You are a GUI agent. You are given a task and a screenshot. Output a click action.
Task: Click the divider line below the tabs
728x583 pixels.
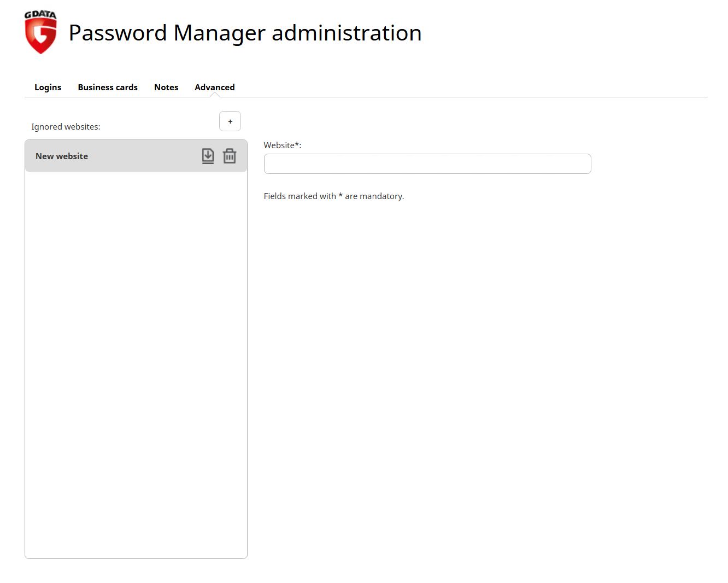(x=437, y=97)
